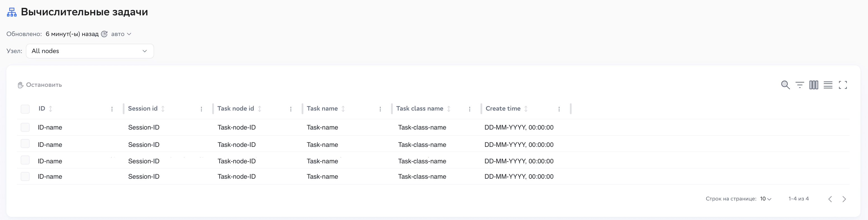The image size is (868, 220).
Task: Click Task-name in the fourth row
Action: coord(322,177)
